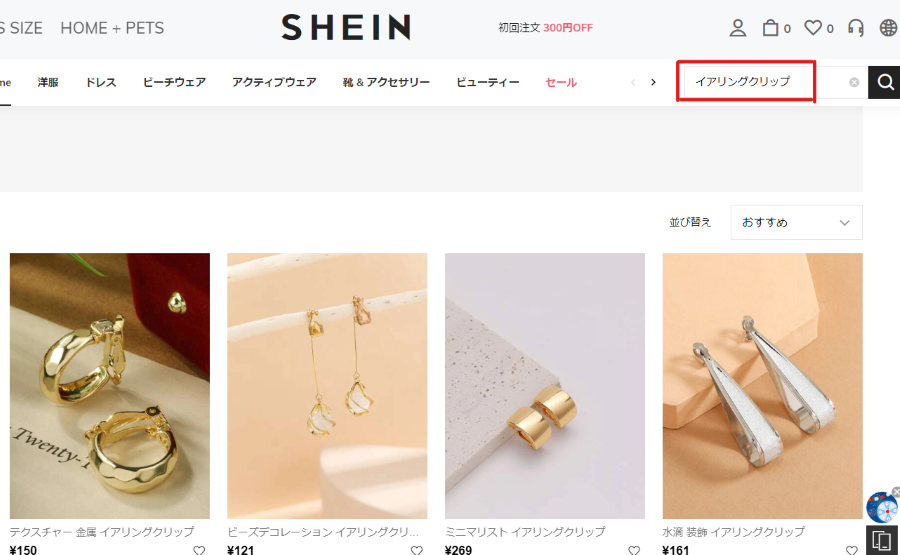900x555 pixels.
Task: Expand the おすすめ sort dropdown
Action: [x=796, y=223]
